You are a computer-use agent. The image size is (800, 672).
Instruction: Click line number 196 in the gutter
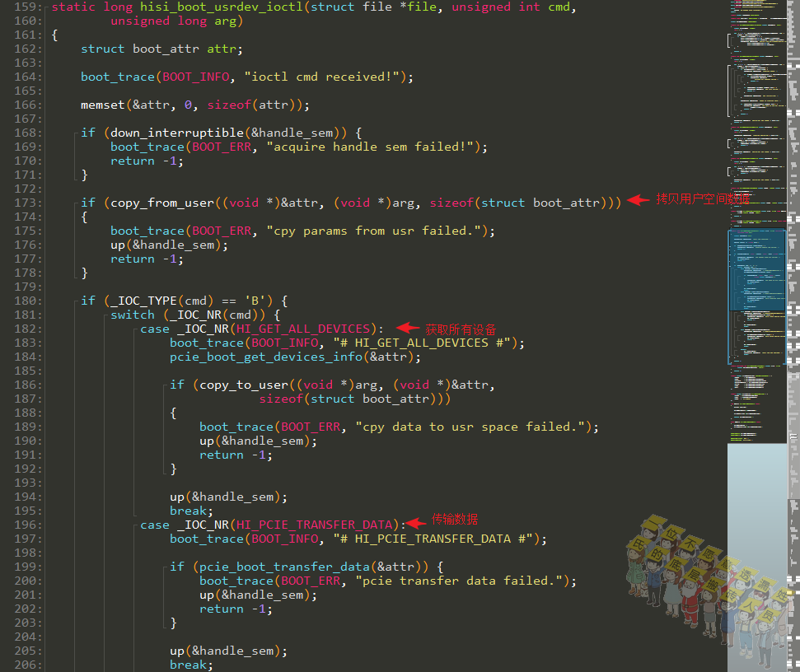pos(28,525)
